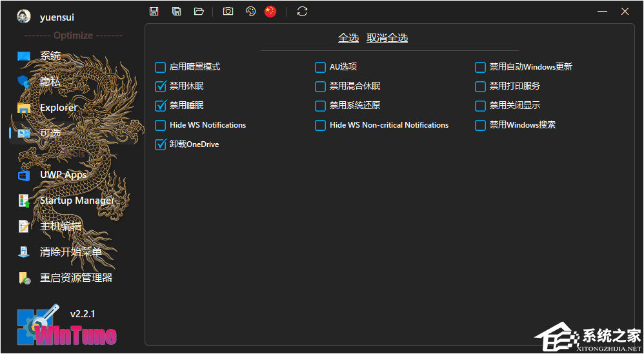Check the 禁用Windows搜索 checkbox

[480, 125]
